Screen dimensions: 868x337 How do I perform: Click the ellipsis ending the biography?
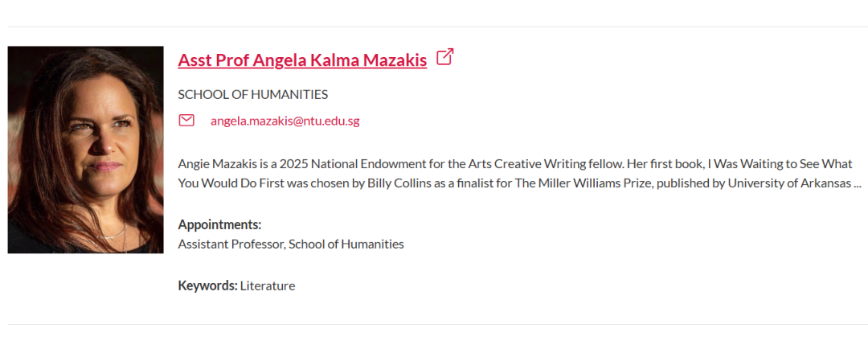pyautogui.click(x=857, y=183)
